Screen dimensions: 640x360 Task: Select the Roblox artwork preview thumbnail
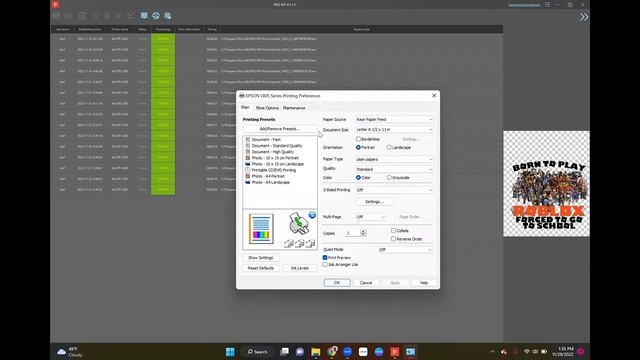(546, 184)
